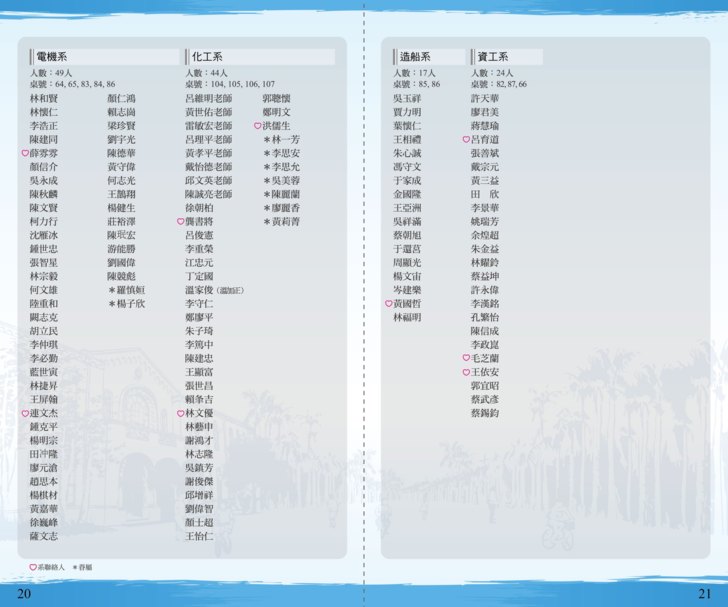Click the heart icon beside 洪儒生

(x=257, y=126)
